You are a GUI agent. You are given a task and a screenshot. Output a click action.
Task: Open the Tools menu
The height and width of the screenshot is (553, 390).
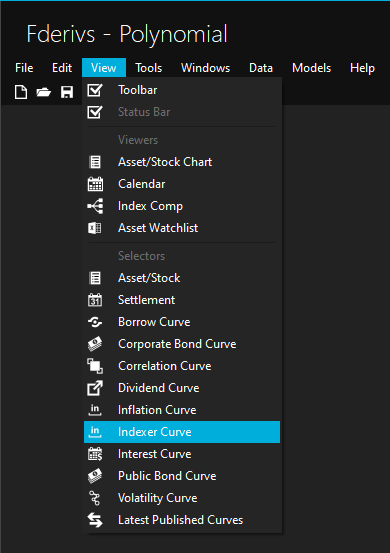[x=149, y=68]
